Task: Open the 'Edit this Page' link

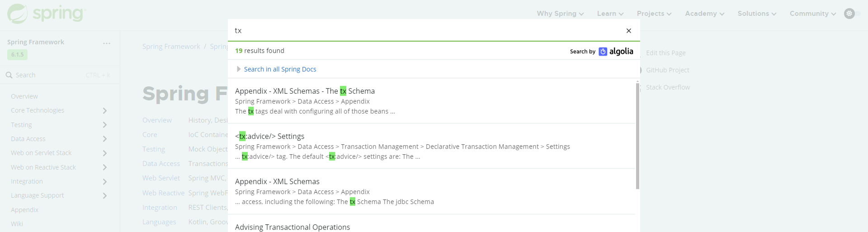Action: click(665, 53)
